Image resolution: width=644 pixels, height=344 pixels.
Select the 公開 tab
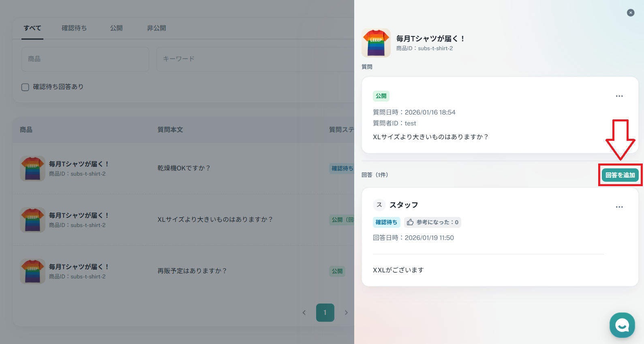[116, 28]
